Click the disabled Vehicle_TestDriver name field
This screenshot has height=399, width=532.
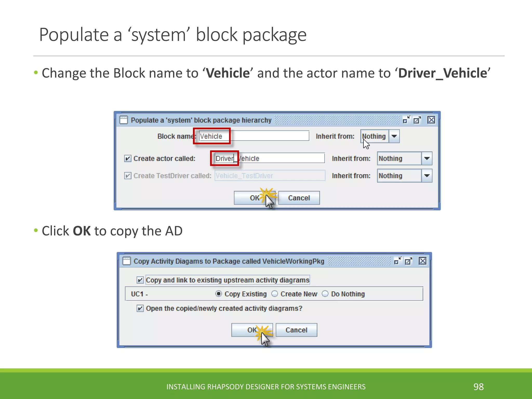click(270, 176)
